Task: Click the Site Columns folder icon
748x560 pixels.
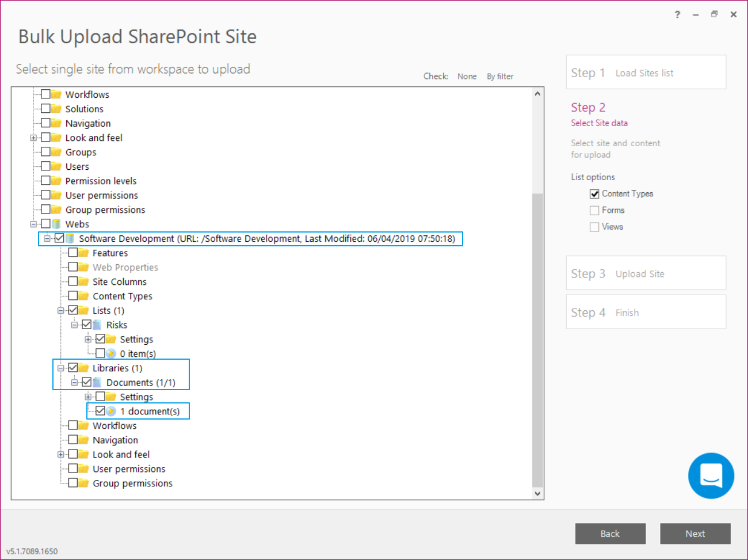Action: coord(84,281)
